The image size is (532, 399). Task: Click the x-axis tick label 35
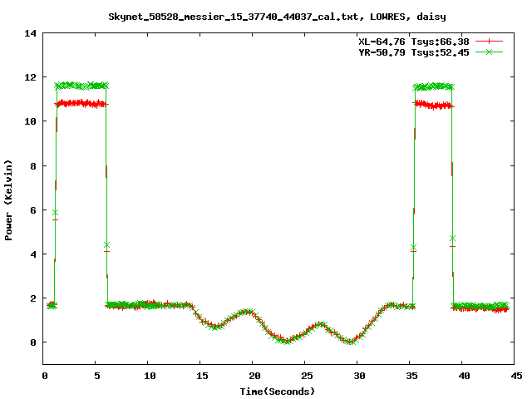click(412, 376)
